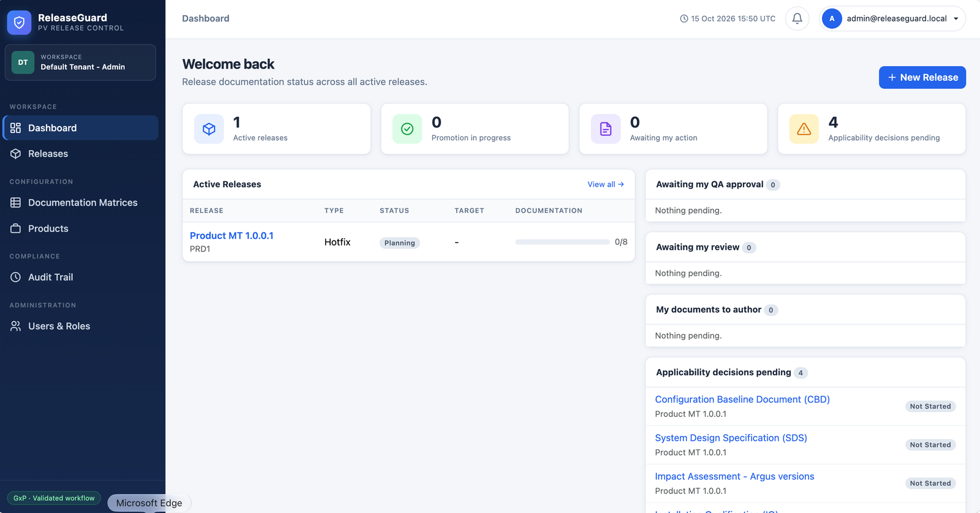Open Audit Trail page
The width and height of the screenshot is (980, 513).
pos(80,277)
